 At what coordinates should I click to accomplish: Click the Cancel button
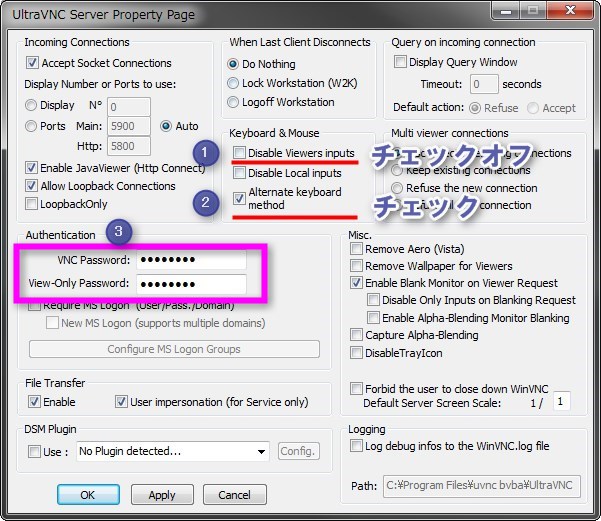235,495
